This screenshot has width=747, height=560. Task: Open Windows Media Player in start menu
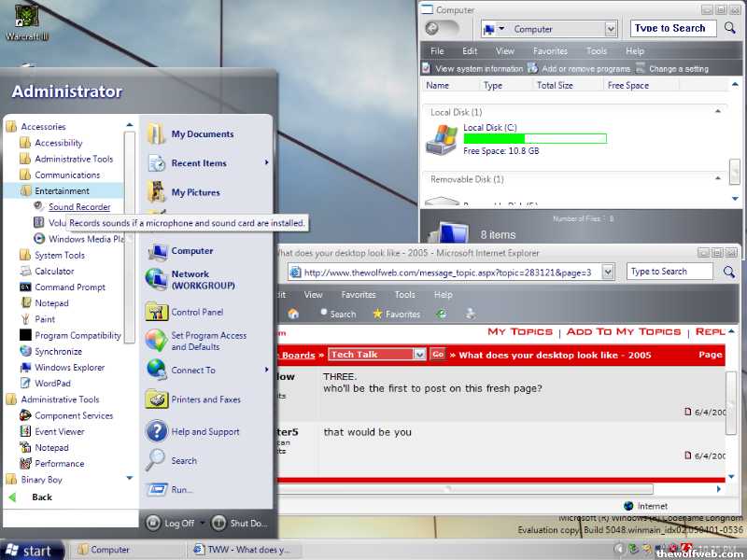coord(79,239)
